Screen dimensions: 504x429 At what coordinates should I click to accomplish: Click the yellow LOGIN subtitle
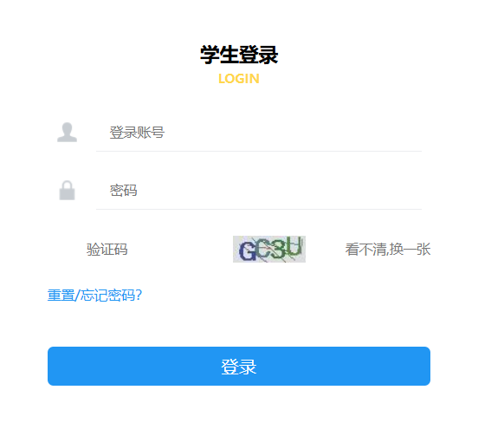point(239,79)
